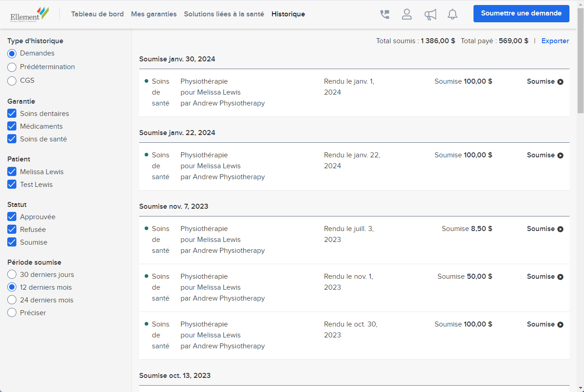Screen dimensions: 584x392
Task: Click total payé value 569,00 $
Action: [x=514, y=41]
